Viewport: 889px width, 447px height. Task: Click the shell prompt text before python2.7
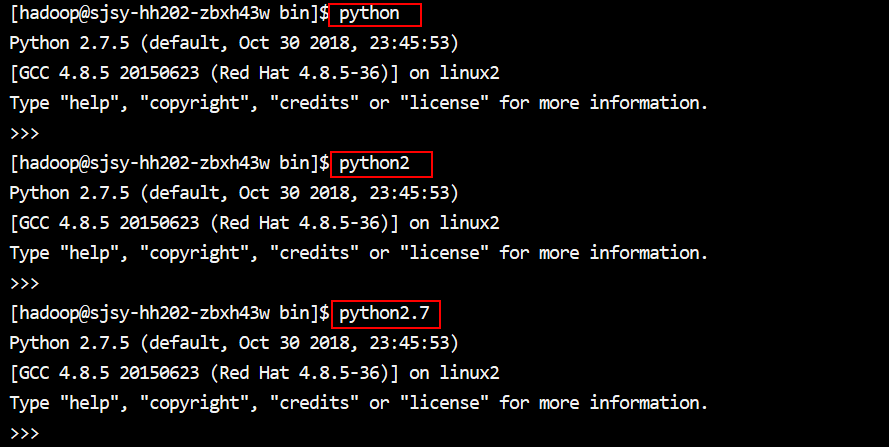coord(169,313)
